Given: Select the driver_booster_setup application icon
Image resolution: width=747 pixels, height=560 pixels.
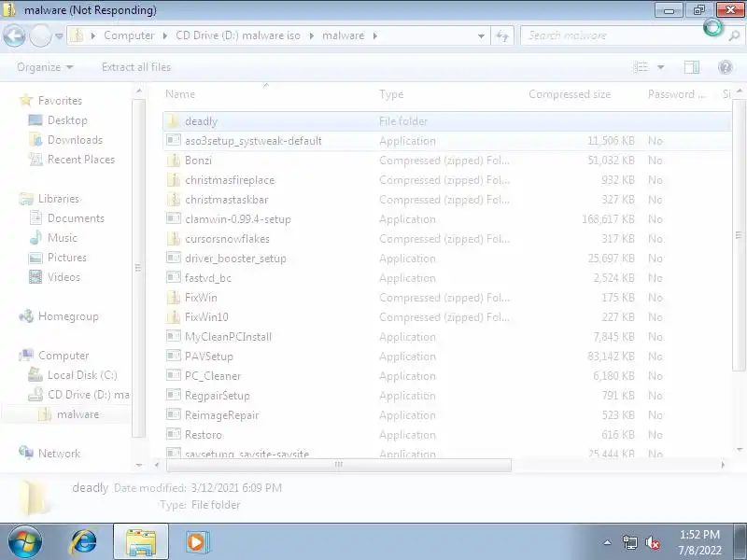Looking at the screenshot, I should click(173, 258).
